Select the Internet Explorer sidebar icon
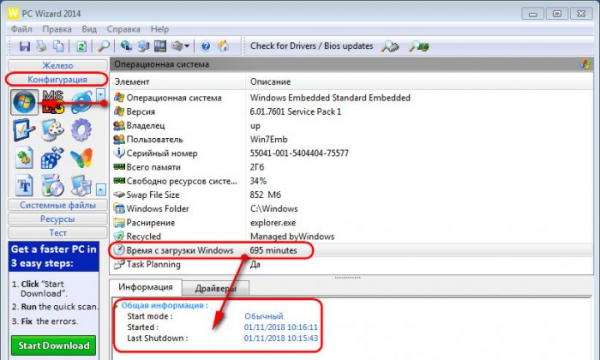 point(82,102)
